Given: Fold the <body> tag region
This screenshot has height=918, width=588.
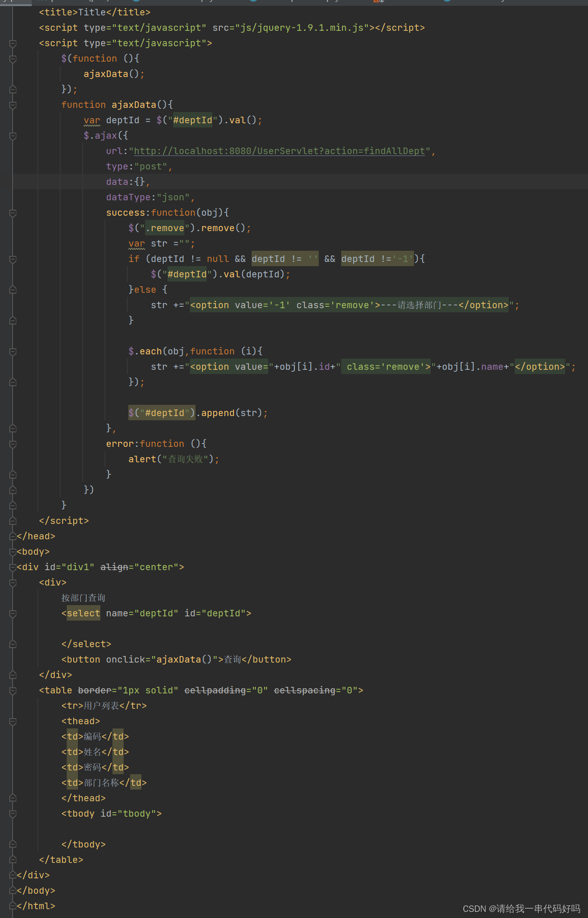Looking at the screenshot, I should tap(13, 552).
